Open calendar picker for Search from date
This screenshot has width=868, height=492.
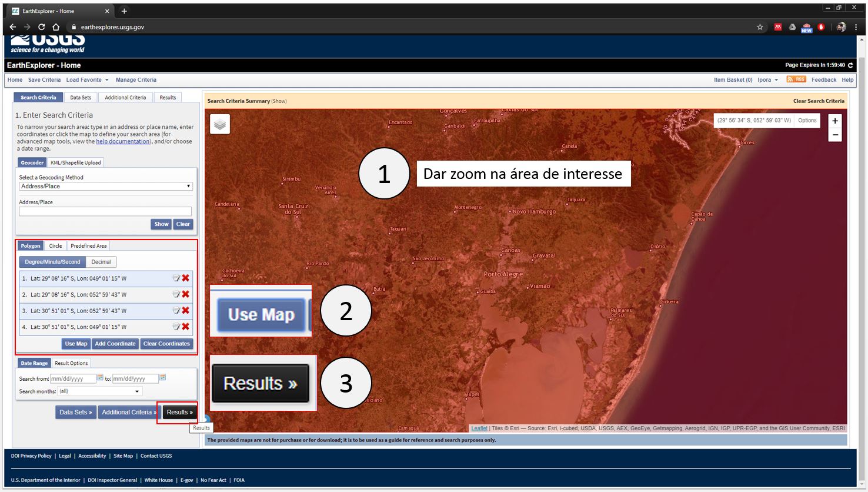(101, 378)
